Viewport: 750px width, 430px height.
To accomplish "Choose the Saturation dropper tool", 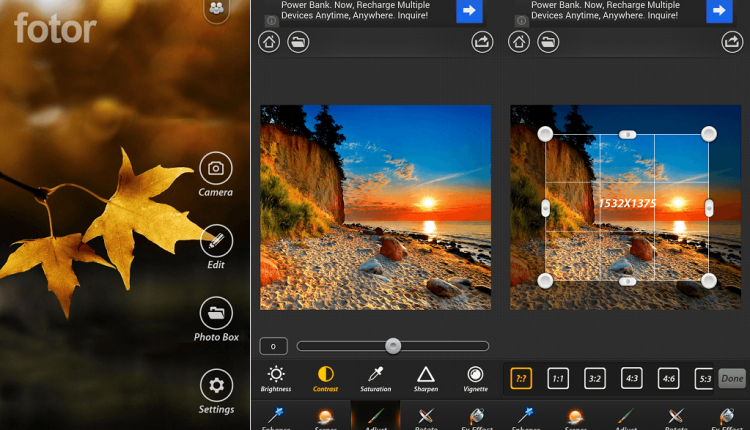I will pos(376,376).
